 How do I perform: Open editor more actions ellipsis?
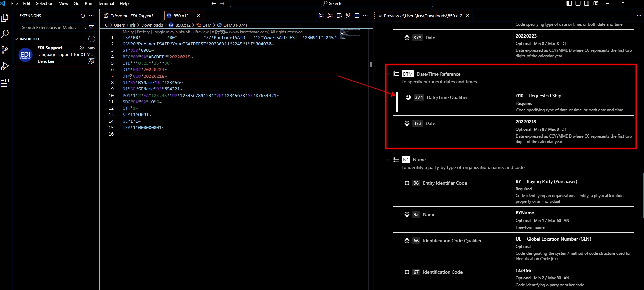(x=365, y=16)
